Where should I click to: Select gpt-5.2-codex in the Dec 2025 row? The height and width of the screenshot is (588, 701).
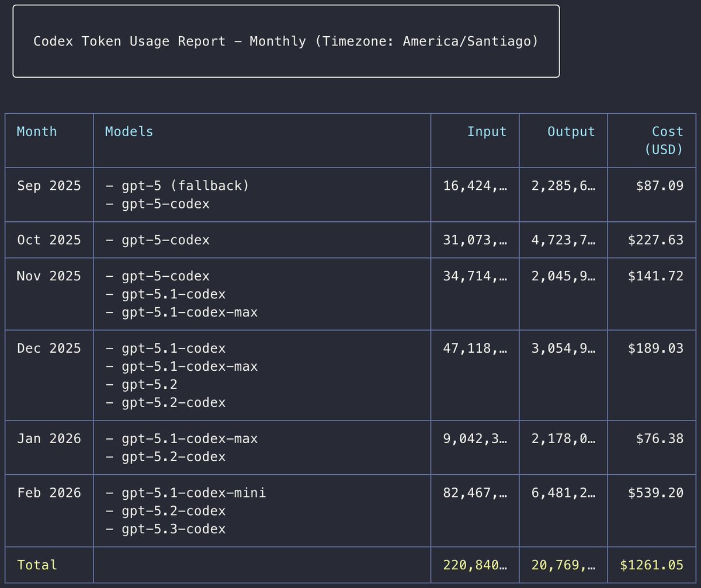click(165, 403)
